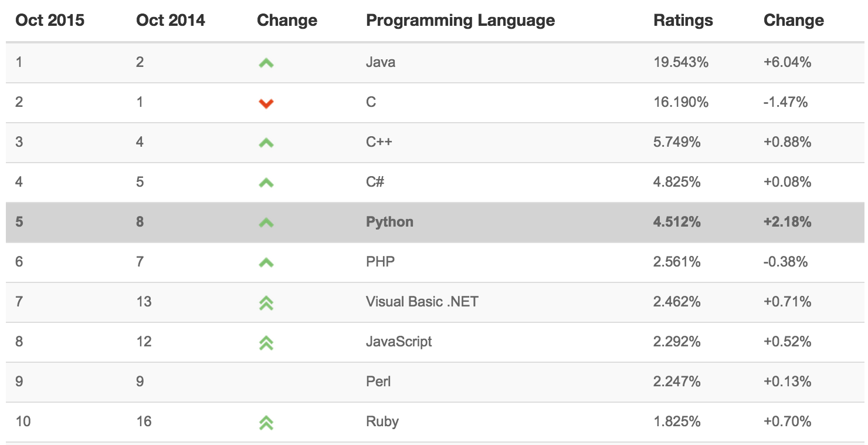868x445 pixels.
Task: Select the Programming Language column header
Action: (x=460, y=21)
